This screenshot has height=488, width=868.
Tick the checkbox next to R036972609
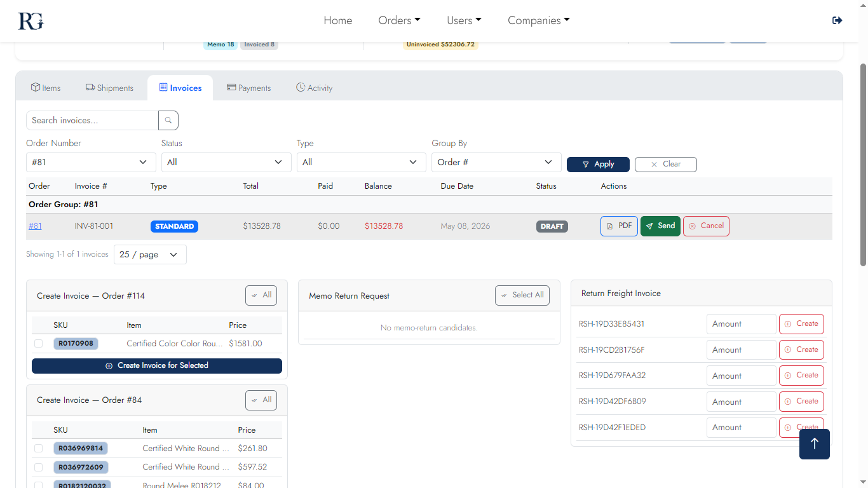[x=38, y=467]
